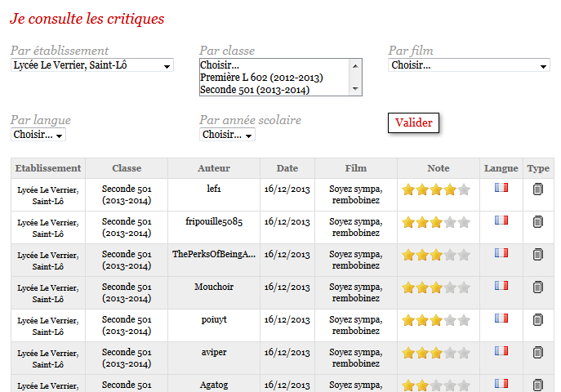Click the star rating for fripouille5085
This screenshot has height=392, width=561.
[x=436, y=222]
